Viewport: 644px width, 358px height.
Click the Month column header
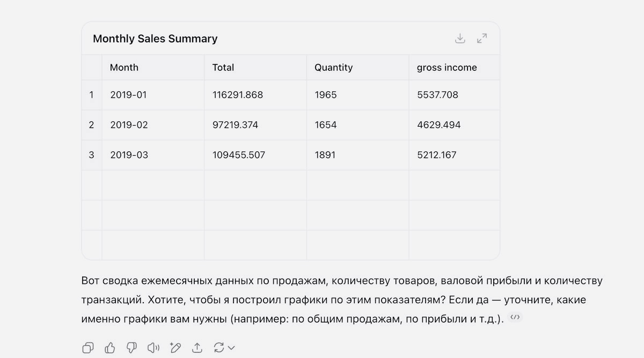124,68
